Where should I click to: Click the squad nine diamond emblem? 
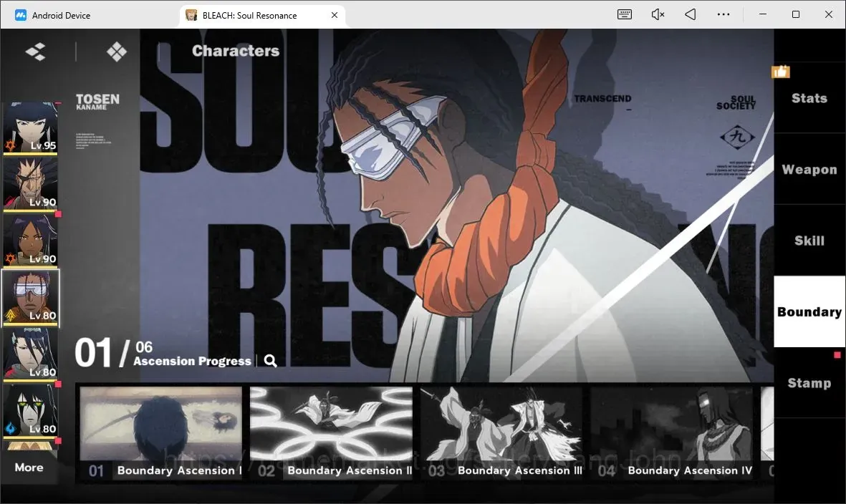[x=737, y=136]
